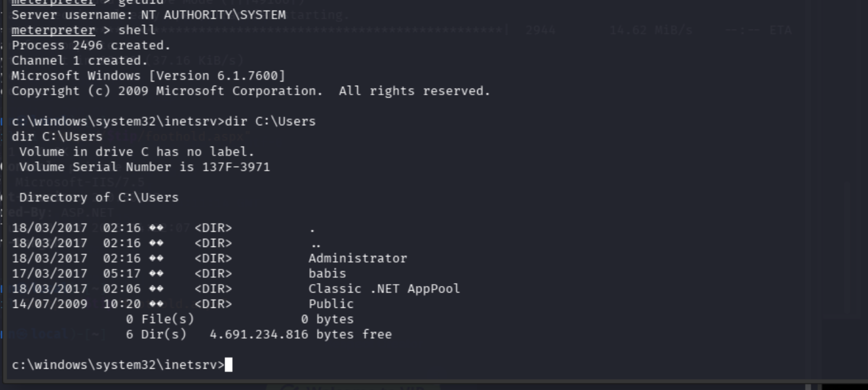868x390 pixels.
Task: Click the '0 File(s)' summary text
Action: click(160, 319)
